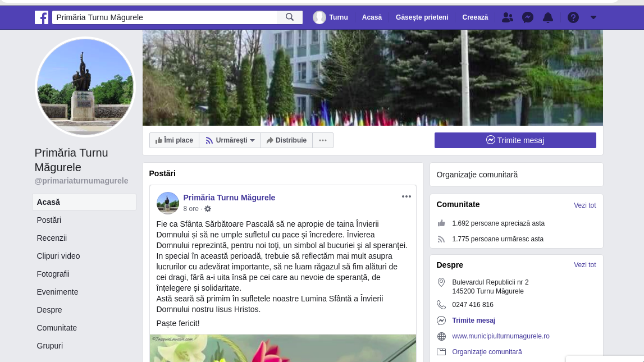Screen dimensions: 644x362
Task: Click the followers feed icon in Comunitate
Action: point(441,239)
